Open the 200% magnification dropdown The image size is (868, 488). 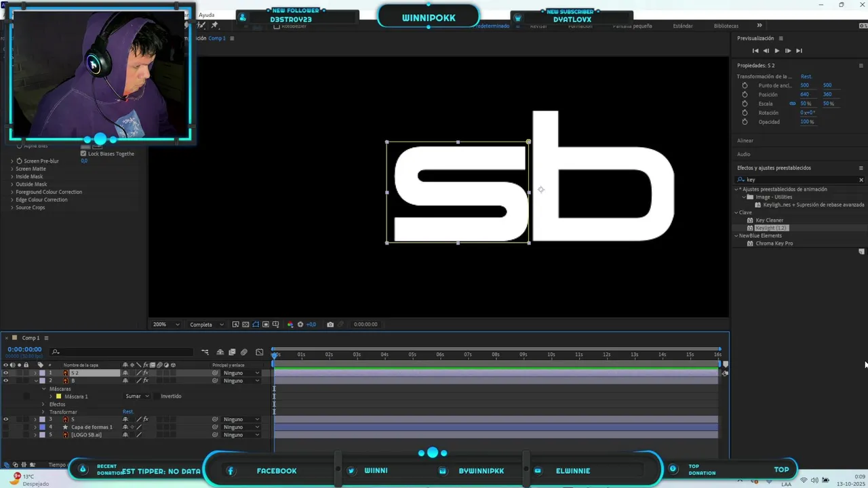click(x=166, y=325)
